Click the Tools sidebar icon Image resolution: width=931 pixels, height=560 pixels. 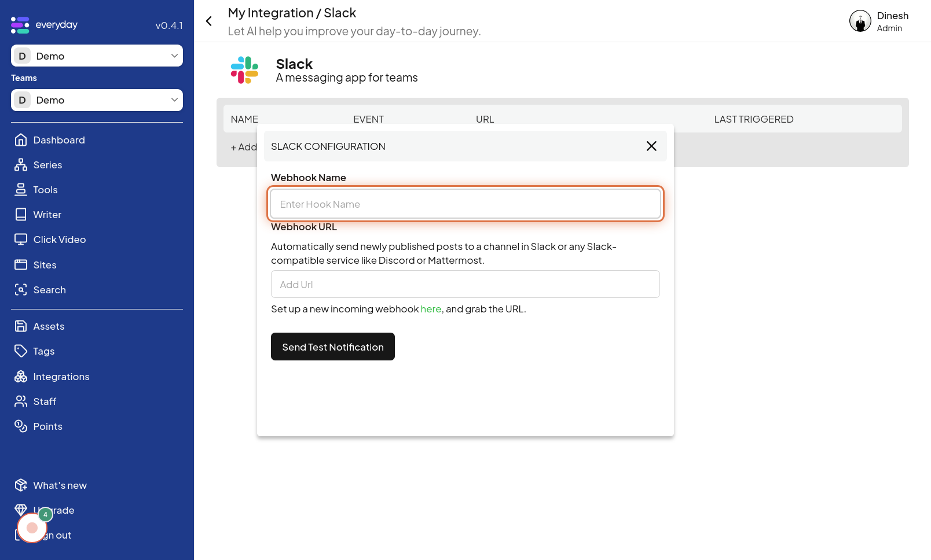(21, 190)
